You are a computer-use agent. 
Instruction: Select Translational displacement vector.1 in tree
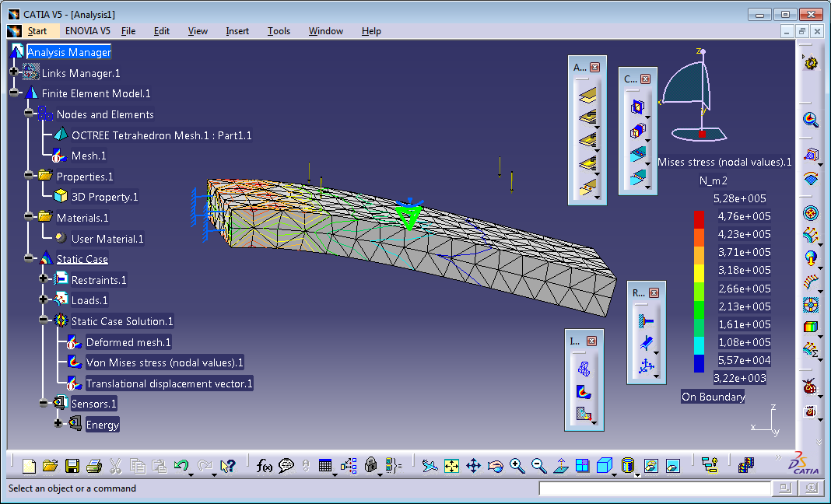169,383
